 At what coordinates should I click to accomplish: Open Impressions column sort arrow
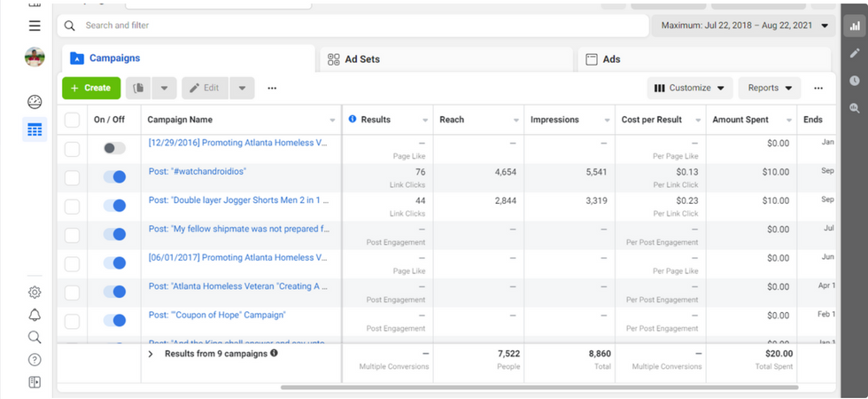coord(607,121)
